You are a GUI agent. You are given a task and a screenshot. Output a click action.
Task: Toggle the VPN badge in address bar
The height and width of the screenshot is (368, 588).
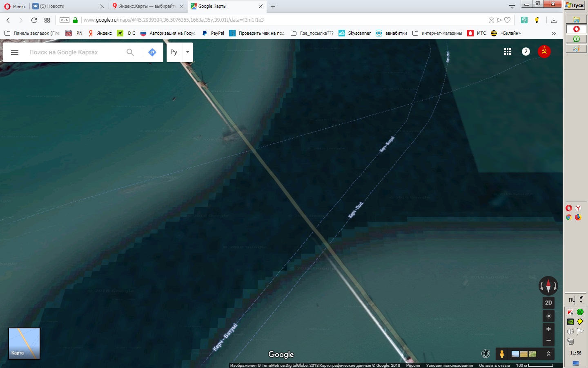[x=65, y=20]
